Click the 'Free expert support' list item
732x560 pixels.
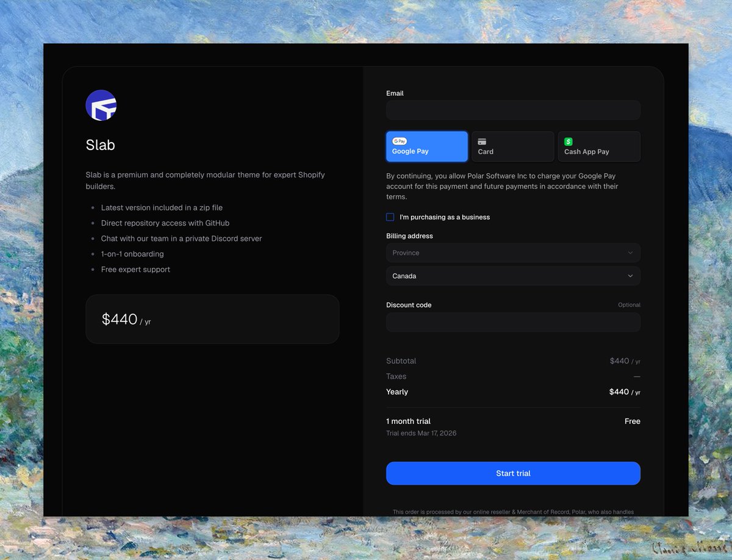[x=135, y=269]
